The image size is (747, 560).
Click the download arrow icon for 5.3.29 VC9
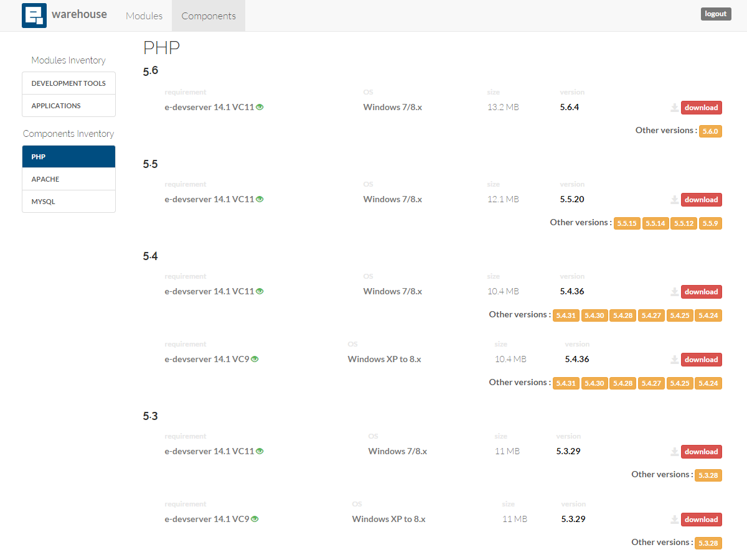pos(674,519)
